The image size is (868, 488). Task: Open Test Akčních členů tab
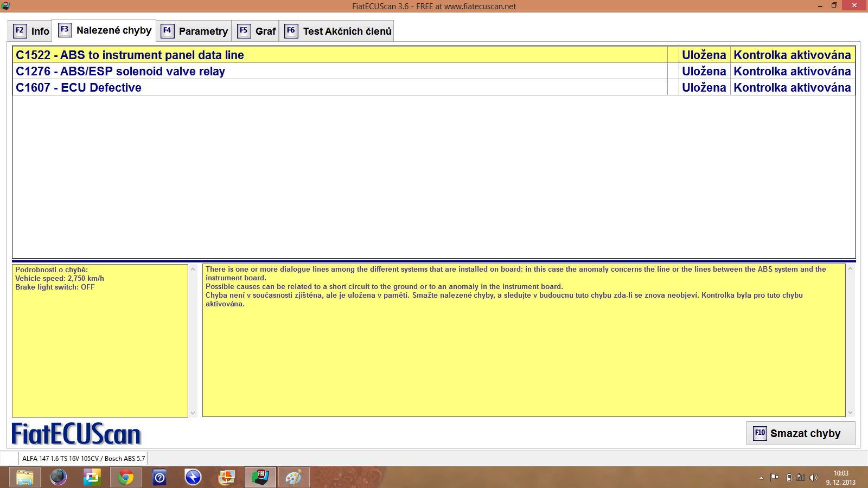tap(337, 31)
